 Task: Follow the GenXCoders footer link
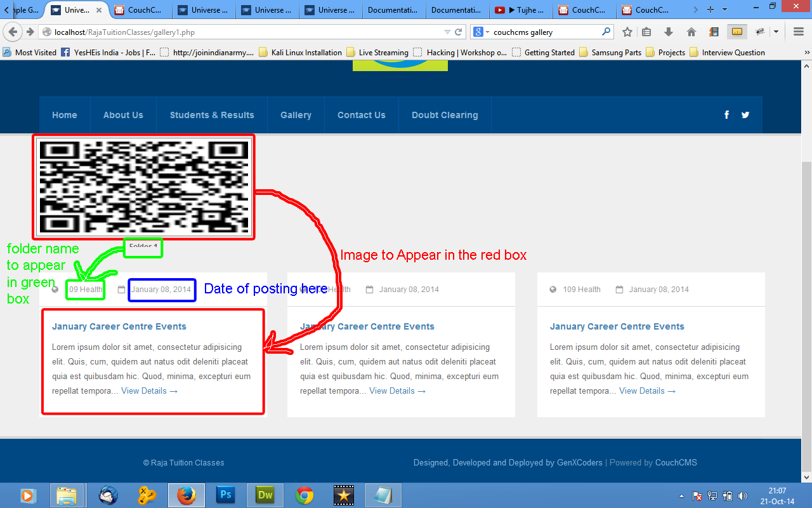click(580, 463)
